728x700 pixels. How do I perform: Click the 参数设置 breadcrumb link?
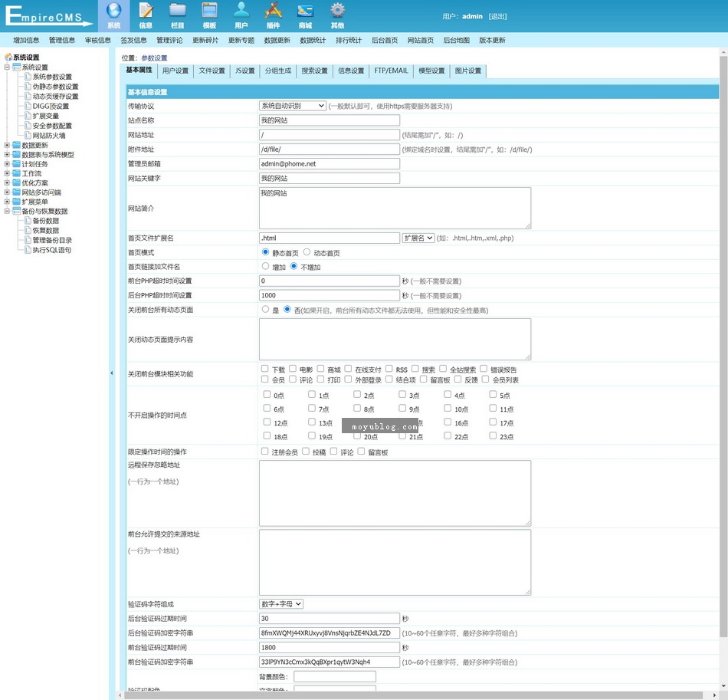pyautogui.click(x=154, y=58)
